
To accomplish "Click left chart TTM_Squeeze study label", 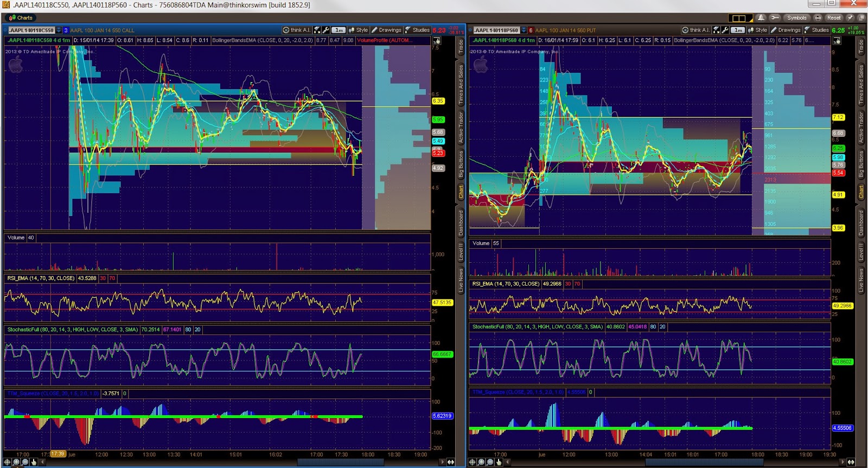I will (53, 394).
